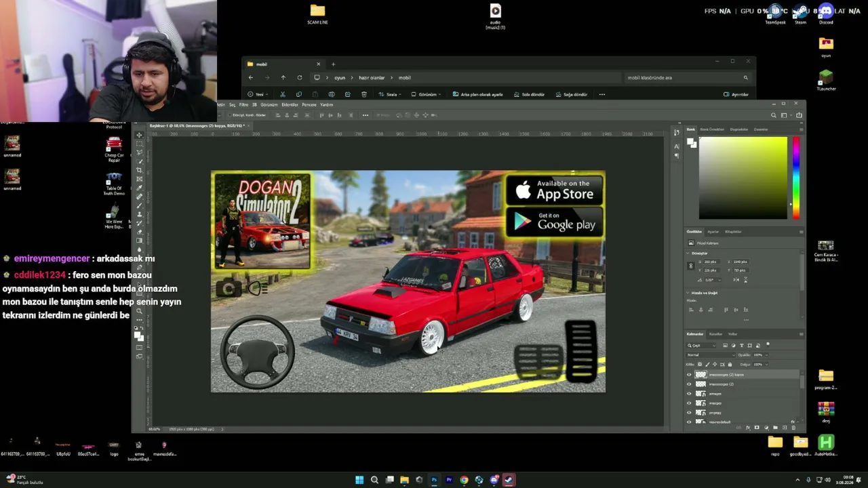Click the smart object filter icon
The width and height of the screenshot is (868, 488).
click(757, 346)
